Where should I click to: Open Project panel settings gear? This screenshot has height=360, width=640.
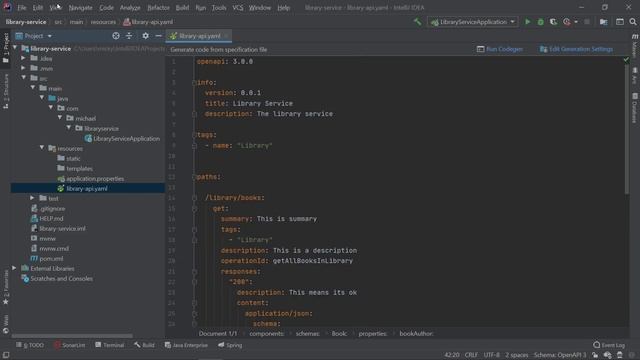tap(145, 36)
